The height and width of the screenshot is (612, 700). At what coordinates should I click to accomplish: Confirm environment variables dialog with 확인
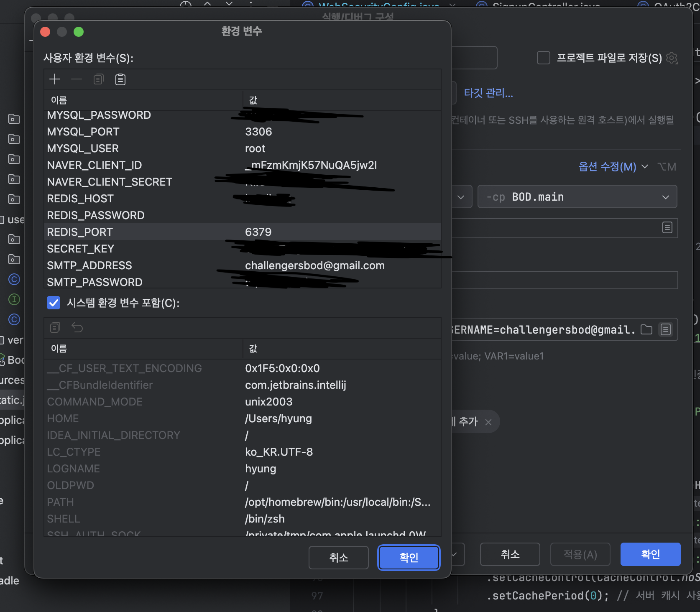point(409,557)
